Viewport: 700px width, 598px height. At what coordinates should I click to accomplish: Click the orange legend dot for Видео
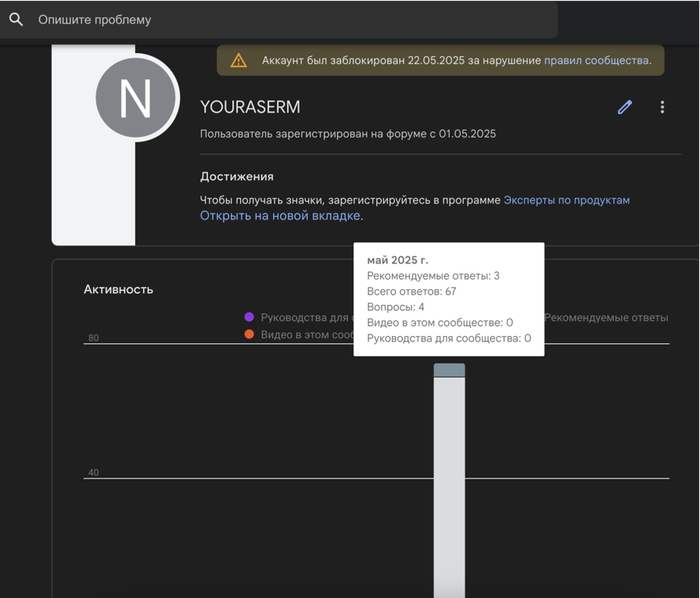click(x=249, y=335)
